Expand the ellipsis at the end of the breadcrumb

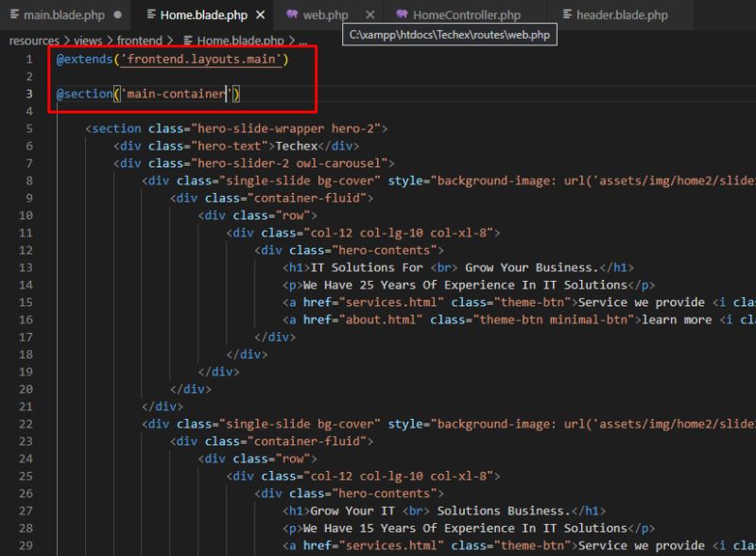pos(303,40)
